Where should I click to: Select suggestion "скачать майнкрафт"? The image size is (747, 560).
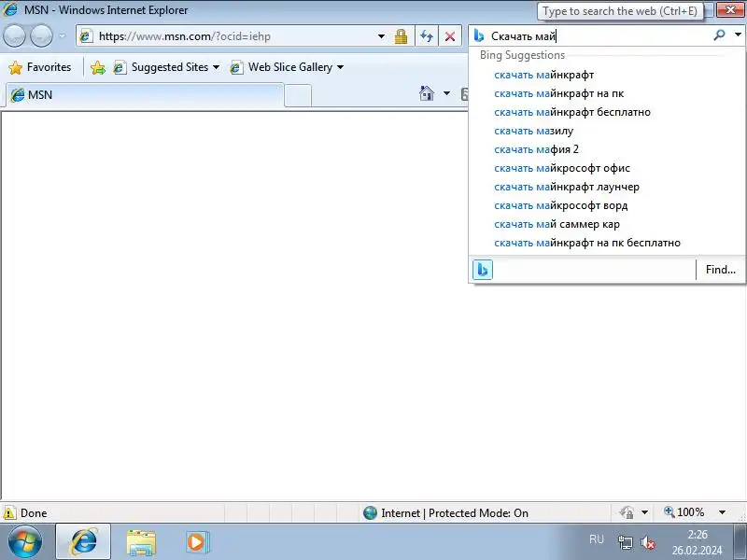(x=606, y=75)
